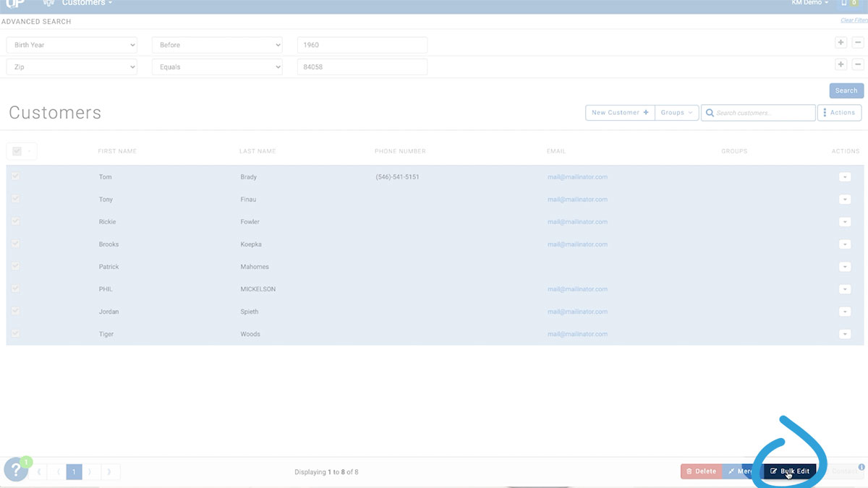
Task: Sort by the FIRST NAME column header
Action: pos(117,151)
